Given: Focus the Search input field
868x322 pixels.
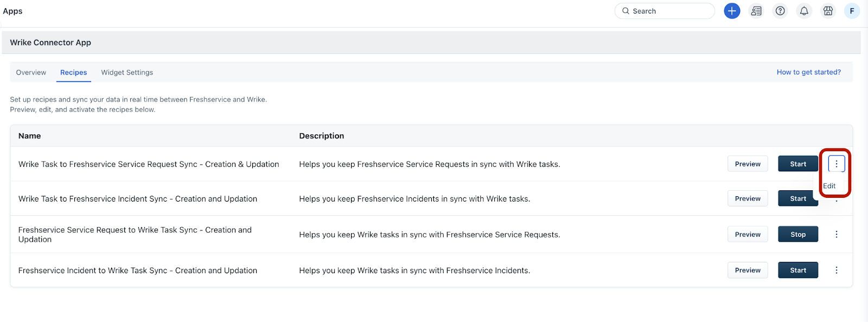Looking at the screenshot, I should (665, 11).
